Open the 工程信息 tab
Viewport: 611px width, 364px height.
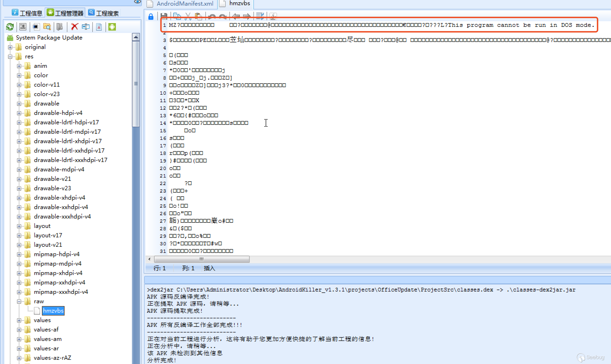point(27,13)
